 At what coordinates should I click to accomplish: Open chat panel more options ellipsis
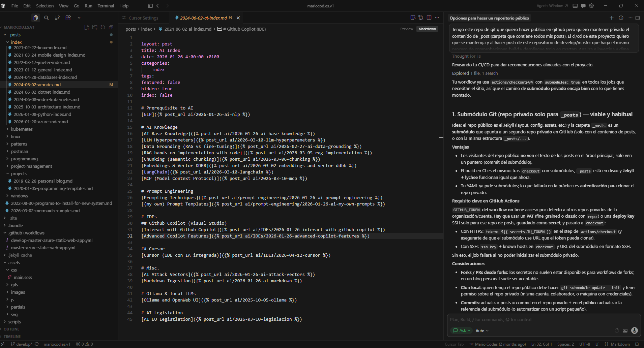[630, 18]
